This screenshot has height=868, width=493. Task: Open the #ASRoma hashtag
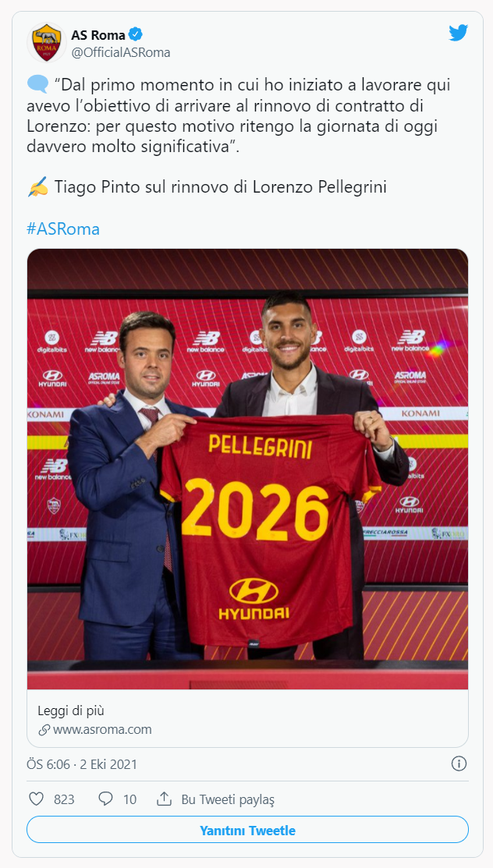pos(63,229)
